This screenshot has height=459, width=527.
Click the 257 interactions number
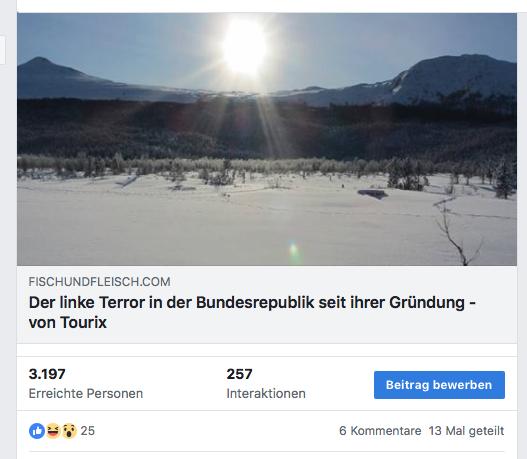[x=239, y=374]
